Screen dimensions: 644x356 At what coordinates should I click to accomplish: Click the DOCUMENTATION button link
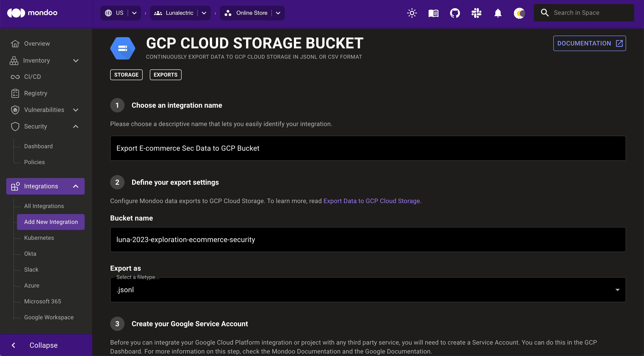(590, 43)
